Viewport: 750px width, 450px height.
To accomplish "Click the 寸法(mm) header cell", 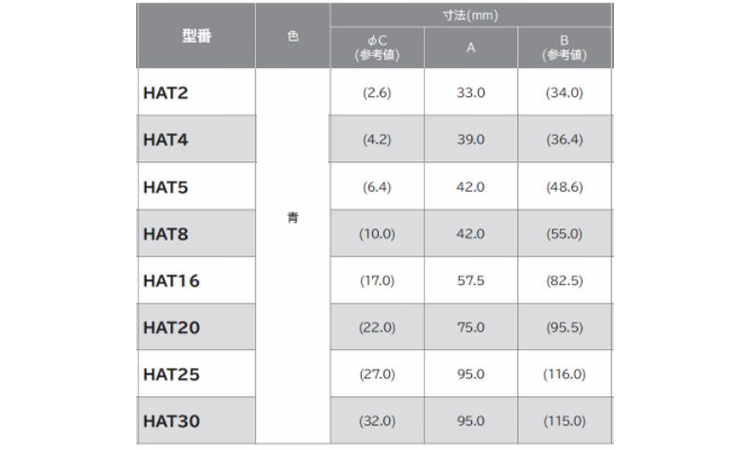I will [x=471, y=15].
